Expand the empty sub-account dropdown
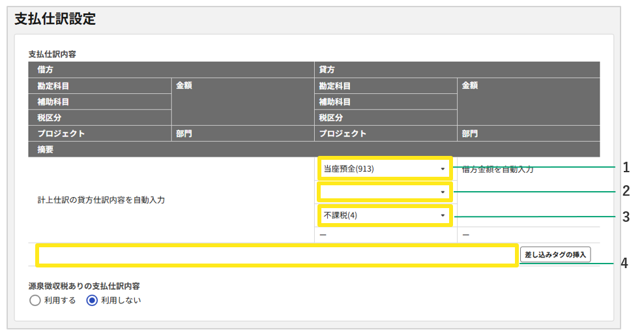Image resolution: width=644 pixels, height=334 pixels. coord(385,192)
